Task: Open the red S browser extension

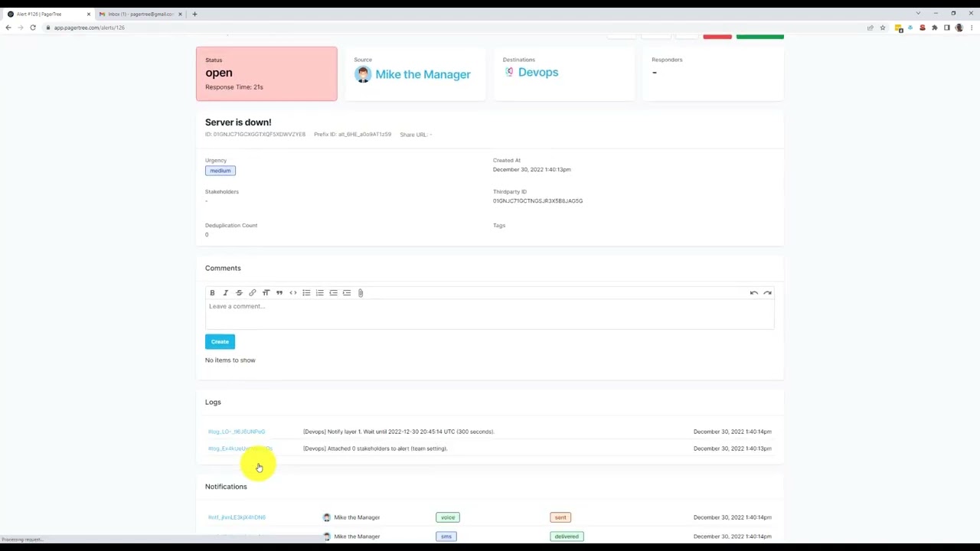Action: pyautogui.click(x=923, y=28)
